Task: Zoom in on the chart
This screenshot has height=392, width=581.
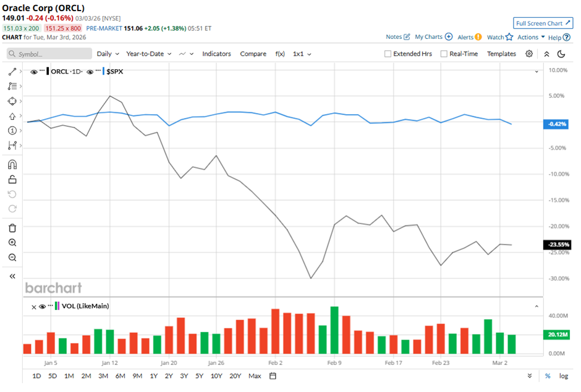Action: pyautogui.click(x=12, y=243)
